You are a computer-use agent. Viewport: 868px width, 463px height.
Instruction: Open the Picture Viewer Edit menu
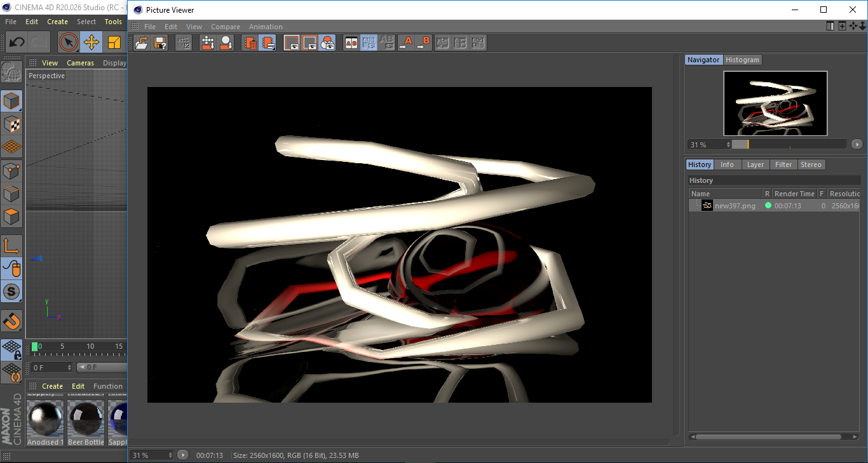tap(171, 27)
